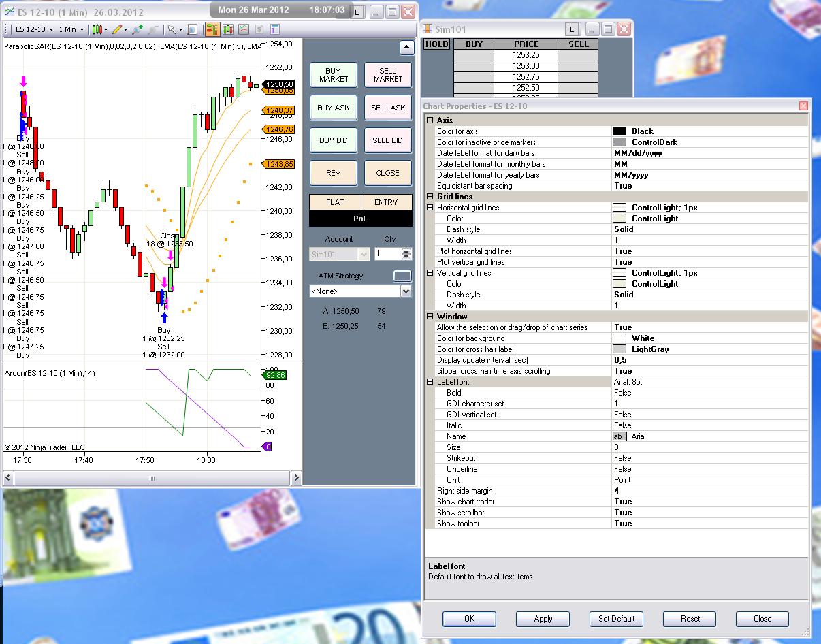The image size is (821, 644).
Task: Click the Reset button in Chart Properties
Action: point(690,619)
